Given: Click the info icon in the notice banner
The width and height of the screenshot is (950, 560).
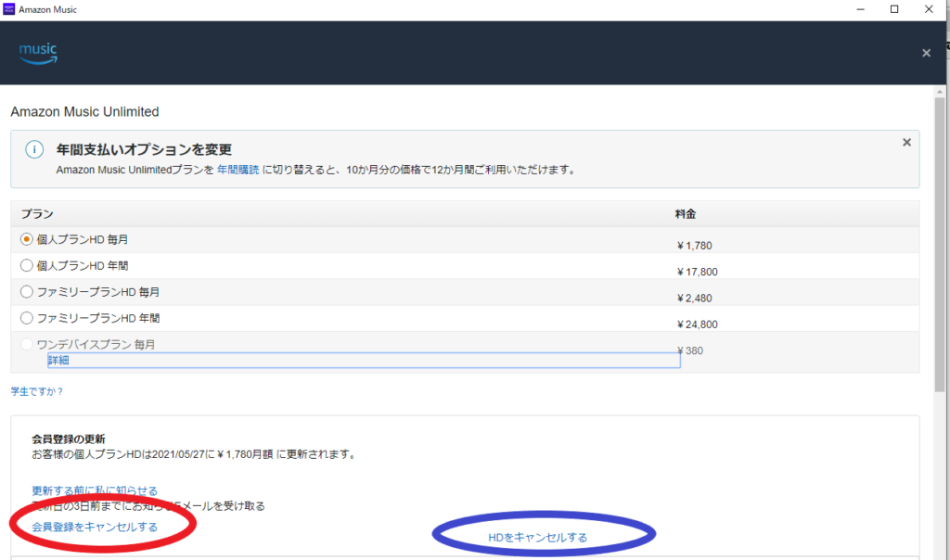Looking at the screenshot, I should click(x=34, y=149).
